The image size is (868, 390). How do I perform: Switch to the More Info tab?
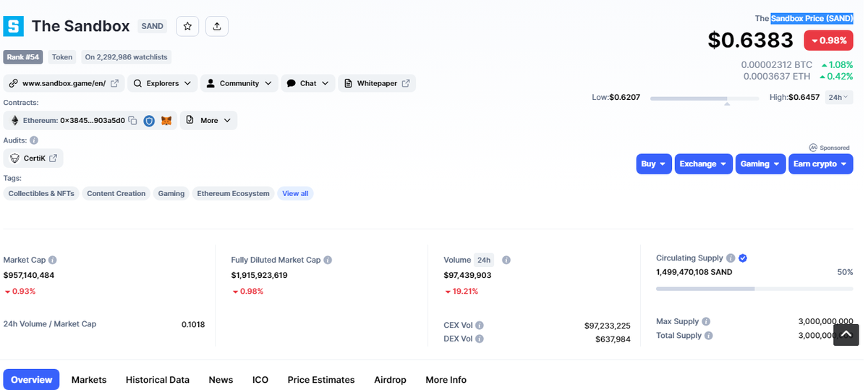446,380
